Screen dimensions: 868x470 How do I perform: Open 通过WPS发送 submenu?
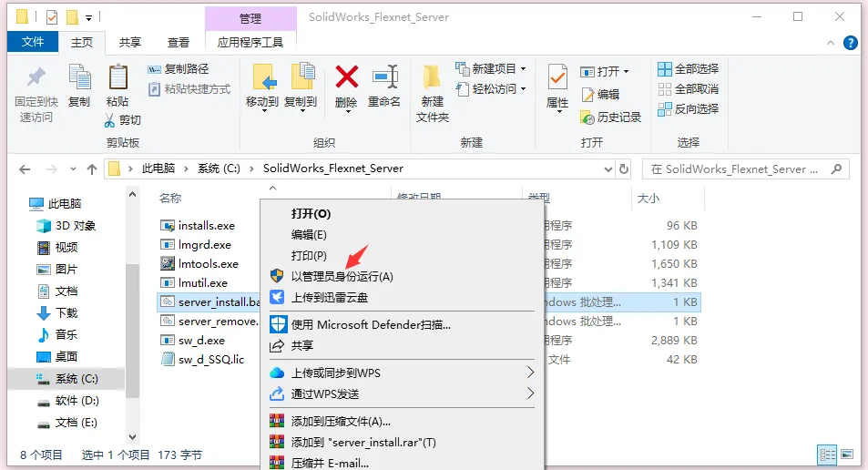pyautogui.click(x=402, y=394)
